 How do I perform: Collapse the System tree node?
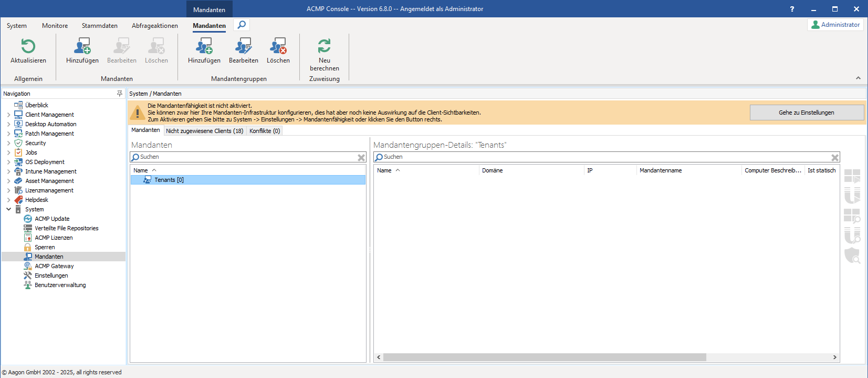[8, 209]
